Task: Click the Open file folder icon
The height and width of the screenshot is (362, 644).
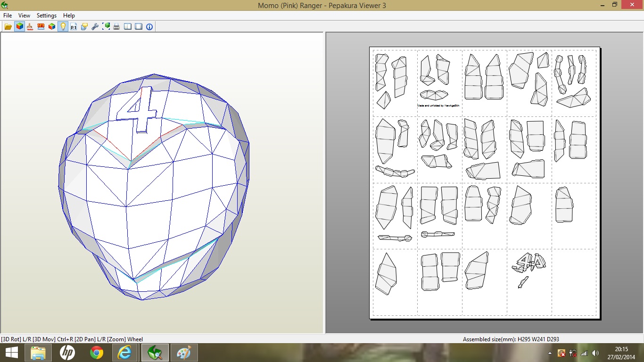Action: (8, 27)
